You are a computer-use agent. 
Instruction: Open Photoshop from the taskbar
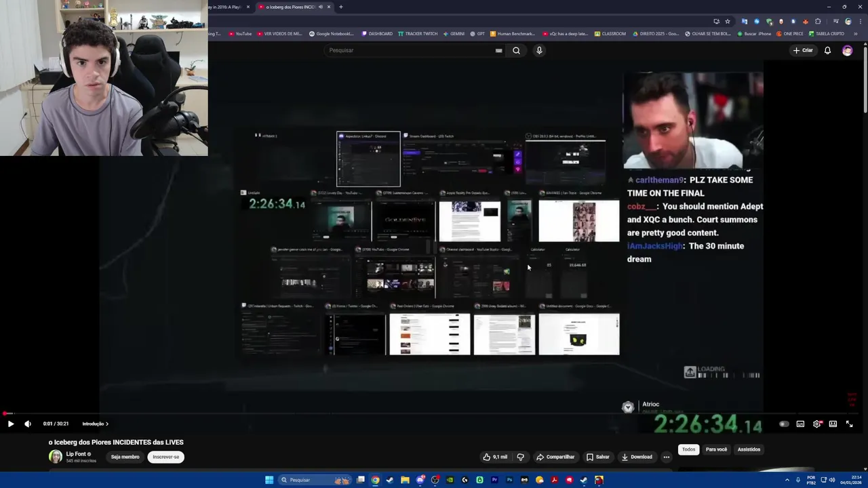(x=509, y=480)
